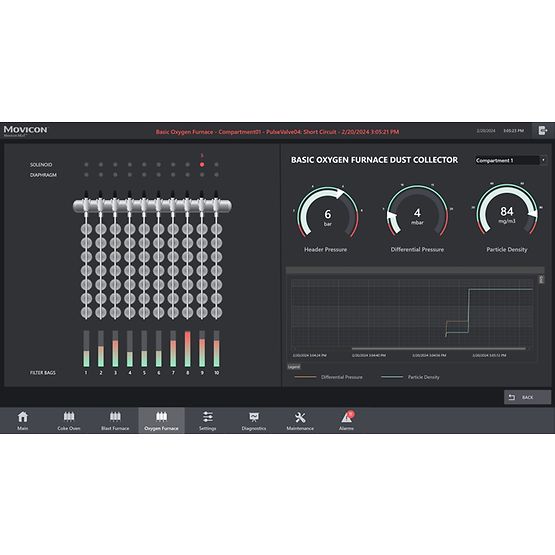
Task: Click the Differential Pressure gauge
Action: coord(417,212)
